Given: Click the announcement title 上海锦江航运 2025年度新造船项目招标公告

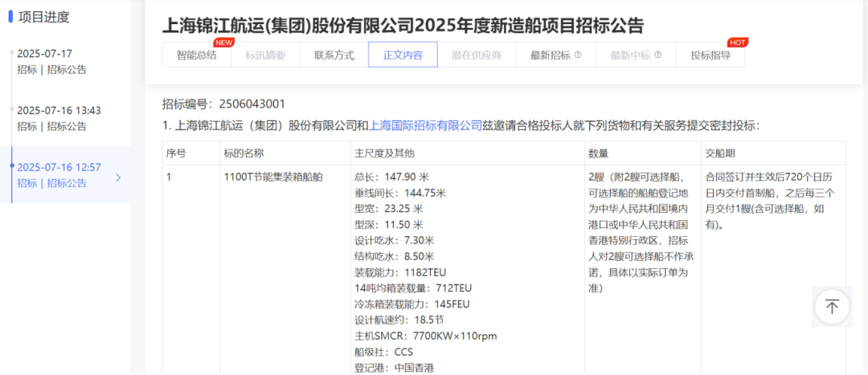Looking at the screenshot, I should pos(403,25).
